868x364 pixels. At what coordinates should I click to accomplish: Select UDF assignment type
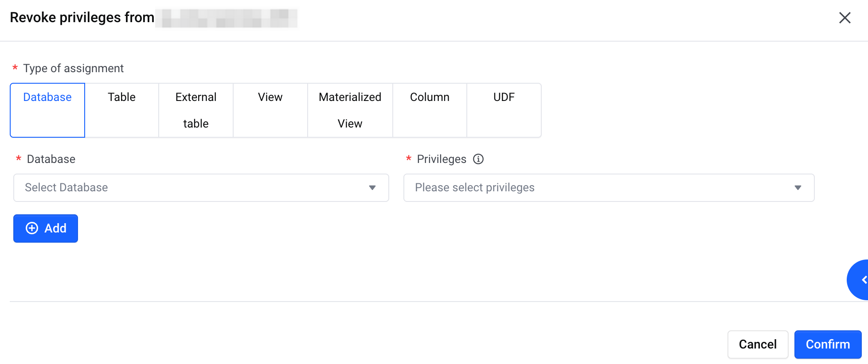[504, 110]
